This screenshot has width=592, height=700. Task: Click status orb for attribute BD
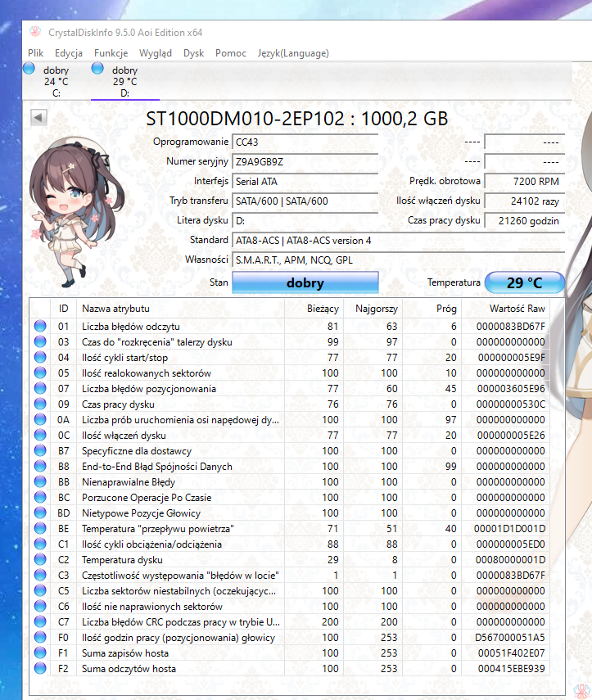[40, 513]
